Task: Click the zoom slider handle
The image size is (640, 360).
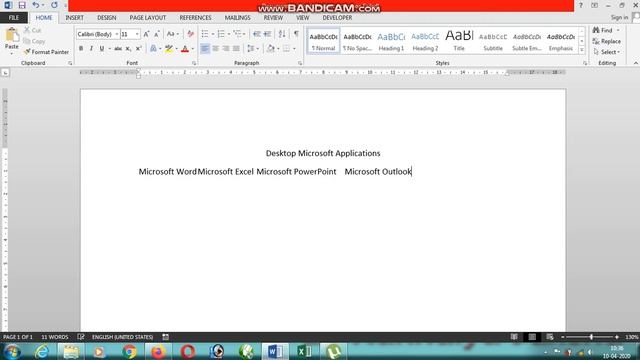Action: pyautogui.click(x=591, y=337)
